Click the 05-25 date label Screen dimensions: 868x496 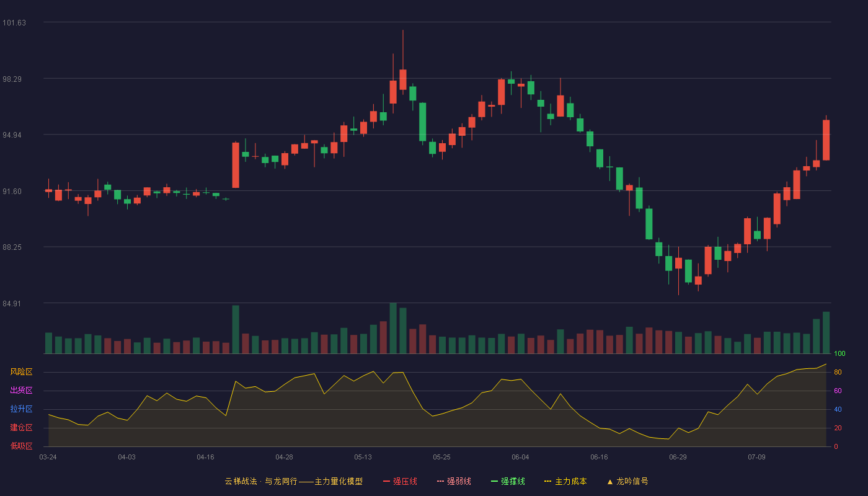click(441, 457)
